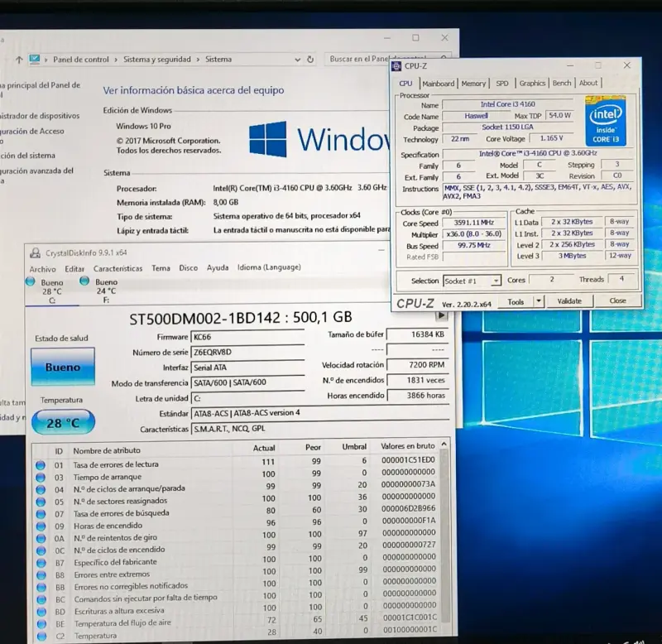Screen dimensions: 662x644
Task: Click status dot for ciclos de encendido
Action: tap(41, 550)
